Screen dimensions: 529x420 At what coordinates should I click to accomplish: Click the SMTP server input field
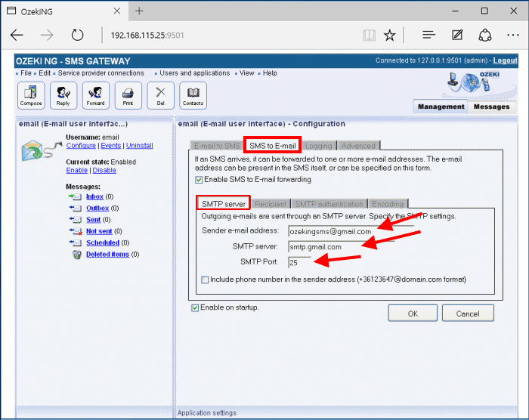(341, 247)
